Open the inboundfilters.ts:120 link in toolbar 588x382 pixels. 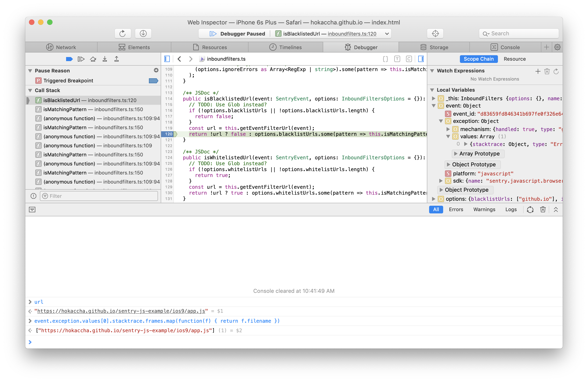[x=352, y=34]
